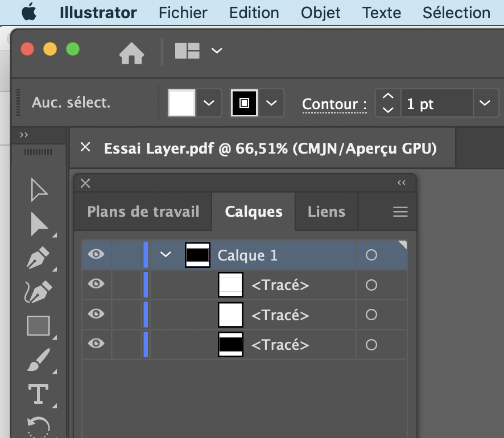
Task: Expand the toolbar with double-arrow icon
Action: [24, 135]
